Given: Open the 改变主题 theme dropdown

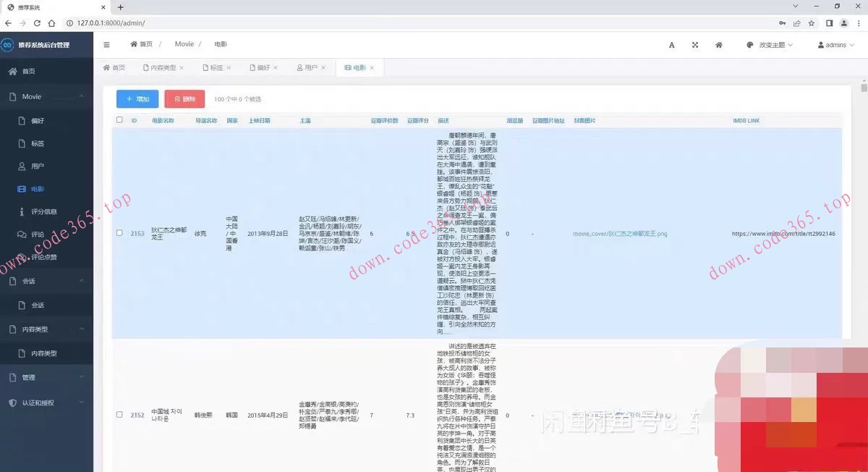Looking at the screenshot, I should pos(770,45).
